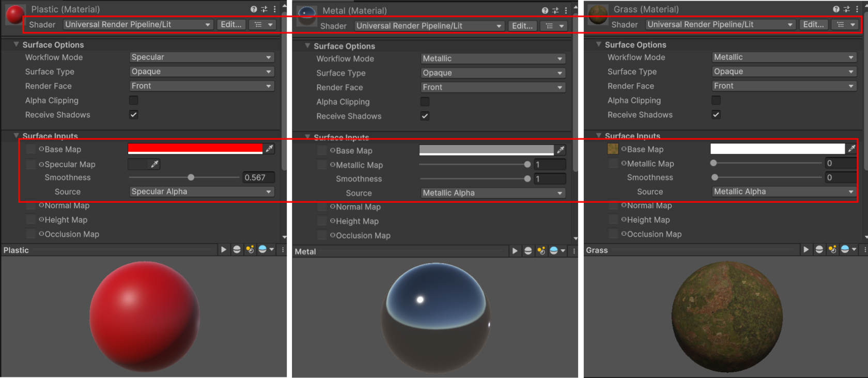Screen dimensions: 868x378
Task: Open Plastic preview environment dropdown
Action: click(x=266, y=250)
